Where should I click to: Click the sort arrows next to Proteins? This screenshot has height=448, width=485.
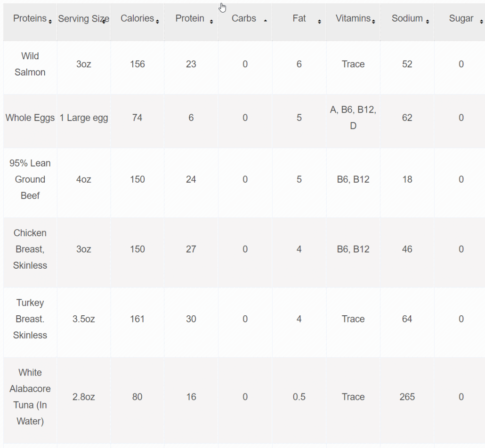[x=50, y=22]
